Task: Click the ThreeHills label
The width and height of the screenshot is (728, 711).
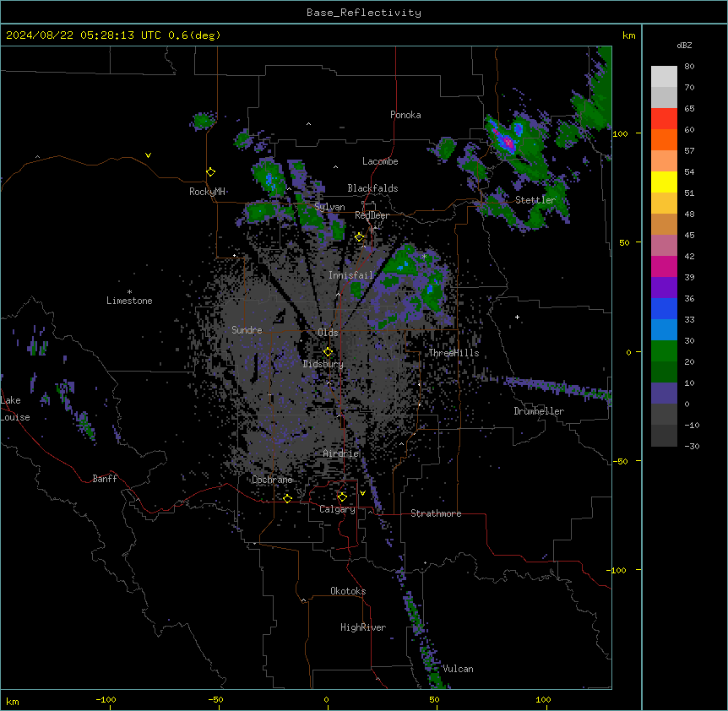Action: coord(454,353)
